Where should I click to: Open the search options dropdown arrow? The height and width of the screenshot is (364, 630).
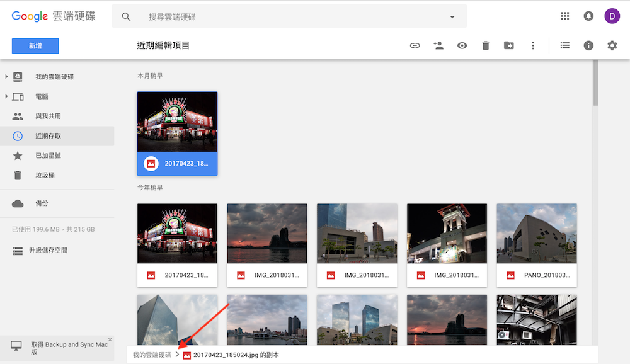[x=452, y=17]
